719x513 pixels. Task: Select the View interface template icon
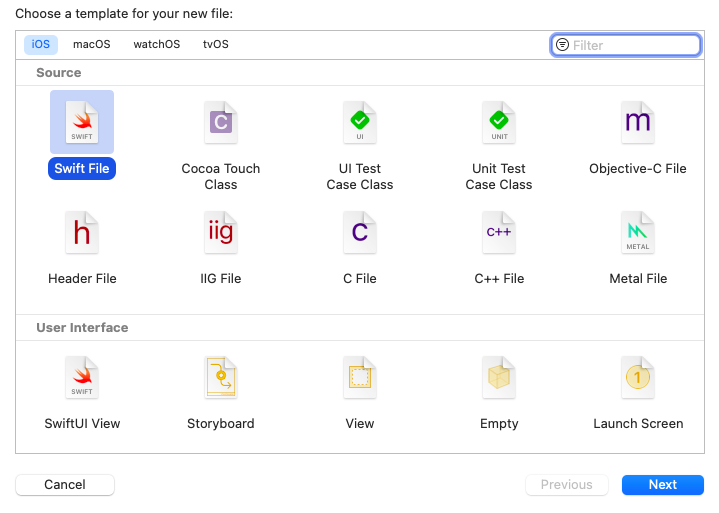coord(360,377)
